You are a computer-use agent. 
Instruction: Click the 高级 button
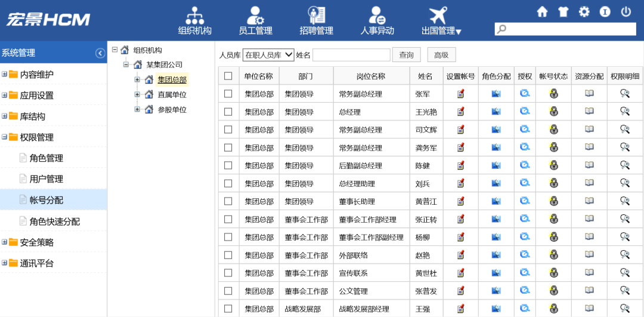(441, 55)
